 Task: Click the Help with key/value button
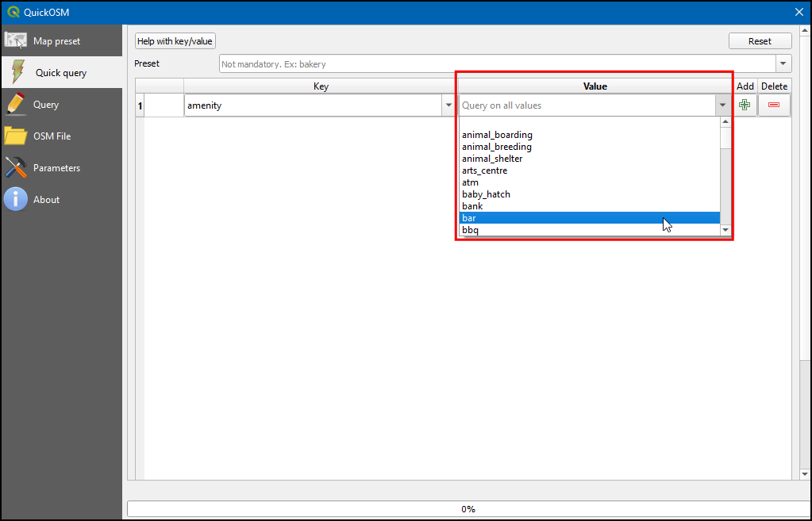pyautogui.click(x=175, y=41)
